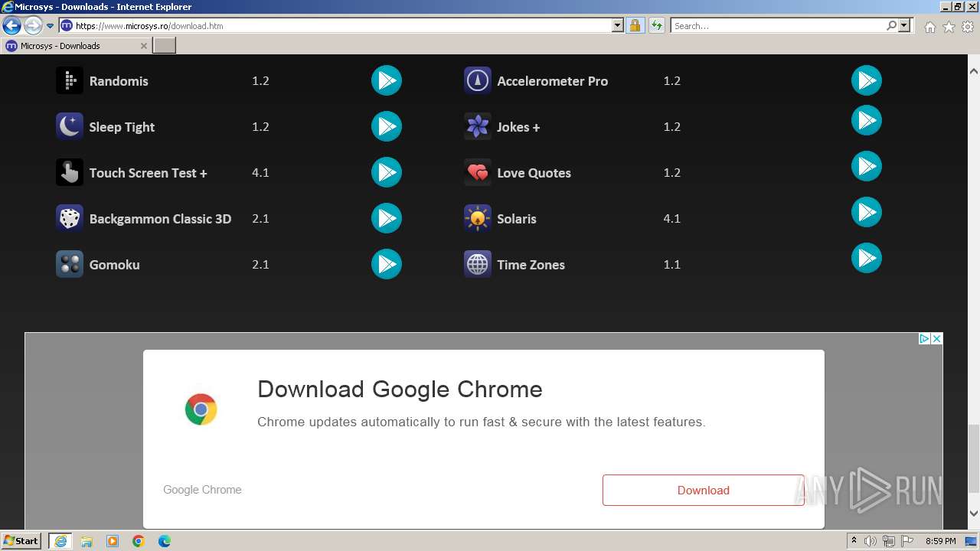The image size is (980, 551).
Task: Open Google Play link for Love Quotes
Action: click(x=867, y=166)
